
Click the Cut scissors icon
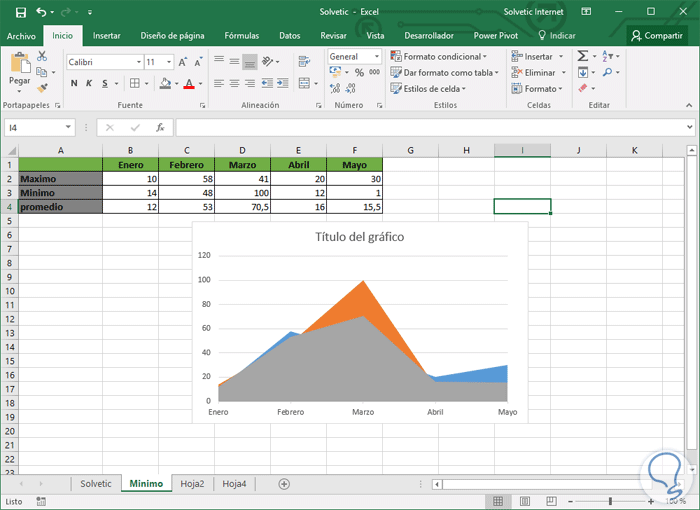pyautogui.click(x=42, y=56)
